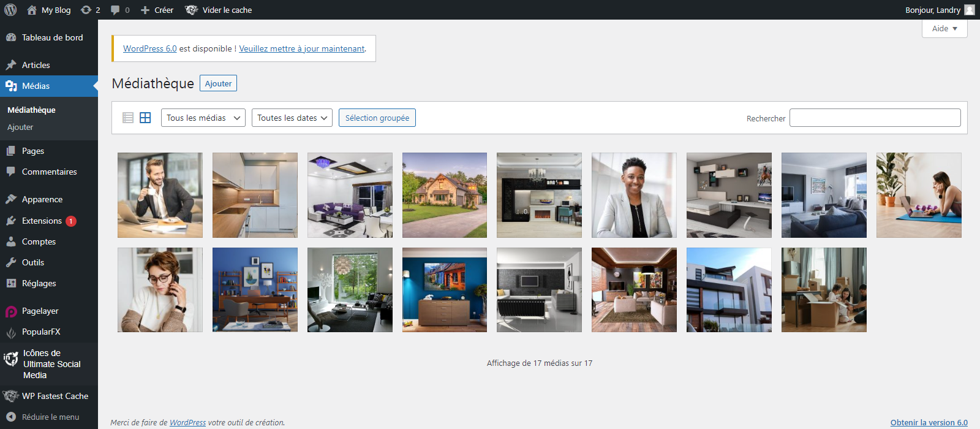Select the bedroom with horse picture thumbnail

[x=729, y=195]
